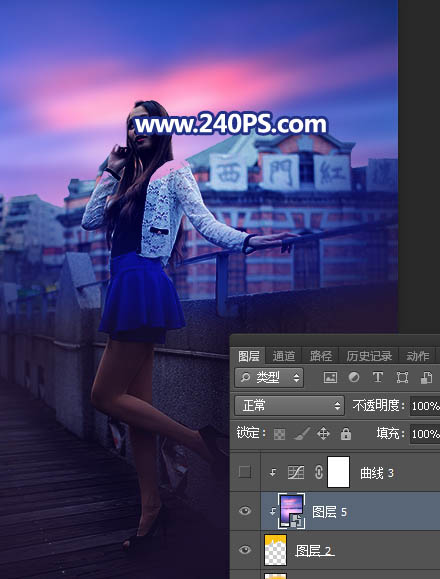This screenshot has height=579, width=440.
Task: Click the 填充 fill value field
Action: [425, 434]
